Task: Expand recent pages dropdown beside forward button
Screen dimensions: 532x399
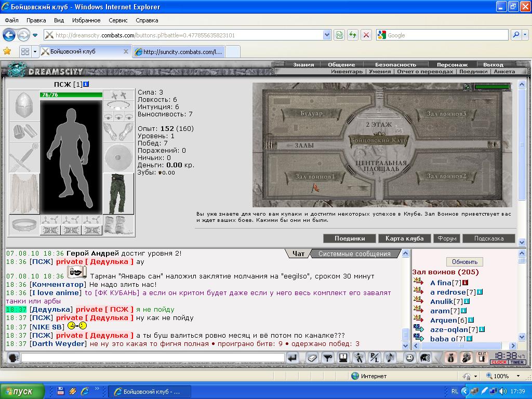Action: point(35,35)
